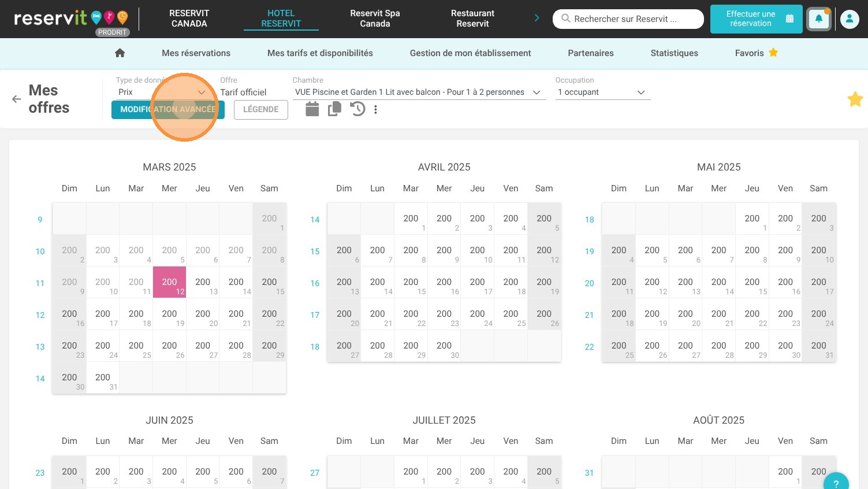Viewport: 868px width, 489px height.
Task: Click the JUIN 2025 month title
Action: (169, 420)
